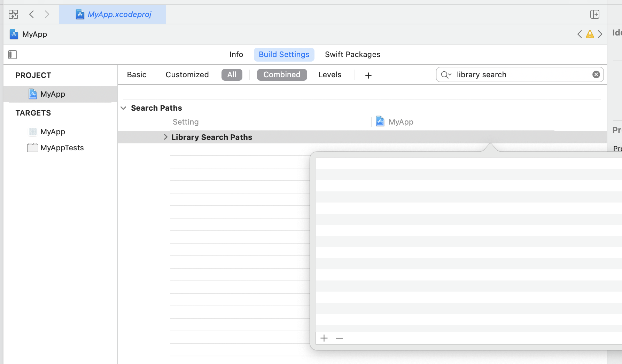
Task: Select the Levels view mode
Action: point(330,75)
